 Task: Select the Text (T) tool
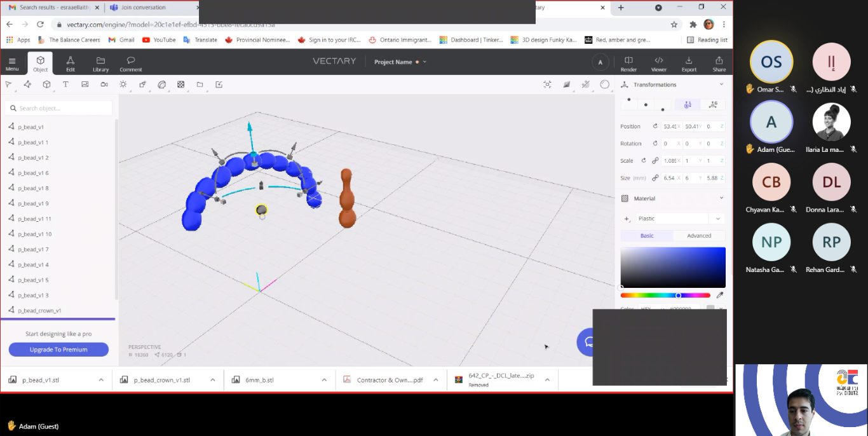(x=65, y=84)
